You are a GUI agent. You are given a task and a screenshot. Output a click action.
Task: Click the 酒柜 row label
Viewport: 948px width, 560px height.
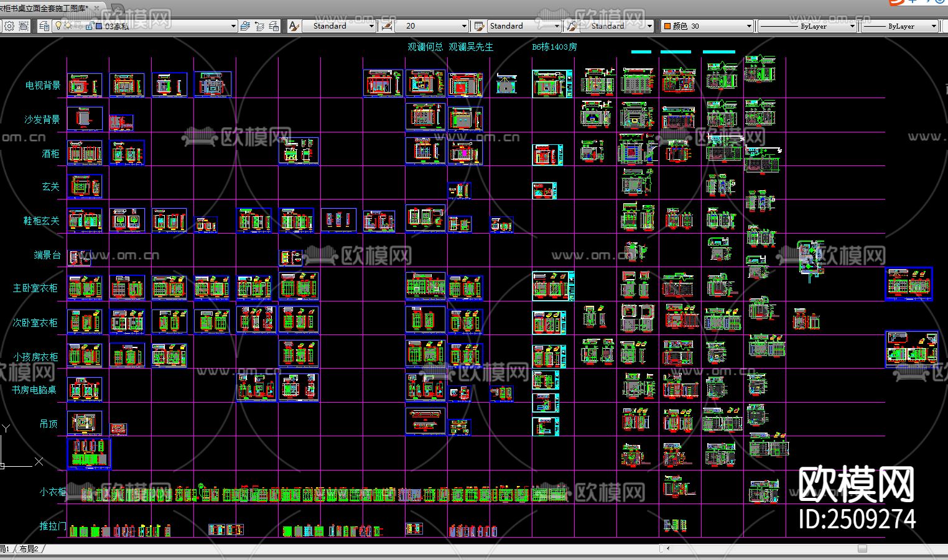(50, 154)
